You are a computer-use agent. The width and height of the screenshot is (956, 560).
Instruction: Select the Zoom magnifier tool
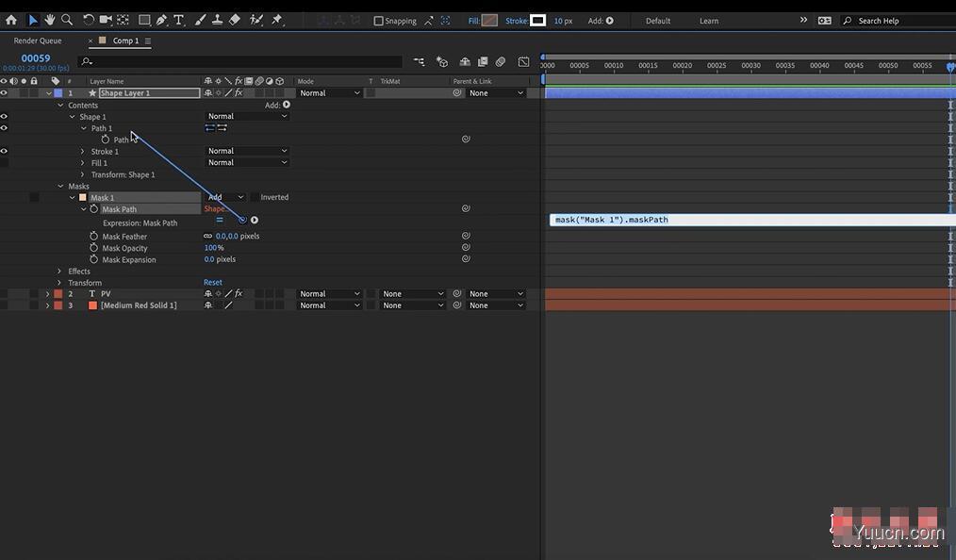(x=67, y=20)
